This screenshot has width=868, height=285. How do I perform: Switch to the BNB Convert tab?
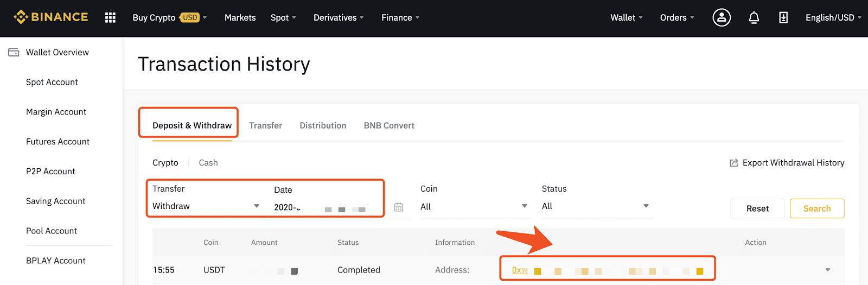389,125
